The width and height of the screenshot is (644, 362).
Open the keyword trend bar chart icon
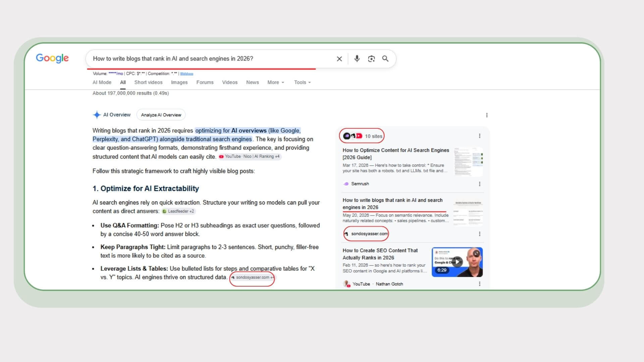[187, 74]
